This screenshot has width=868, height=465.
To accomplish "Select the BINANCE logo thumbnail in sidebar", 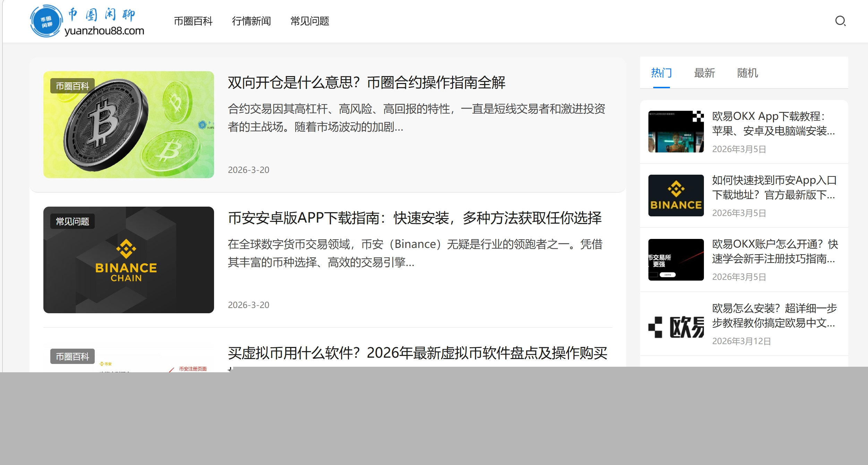I will (x=675, y=196).
